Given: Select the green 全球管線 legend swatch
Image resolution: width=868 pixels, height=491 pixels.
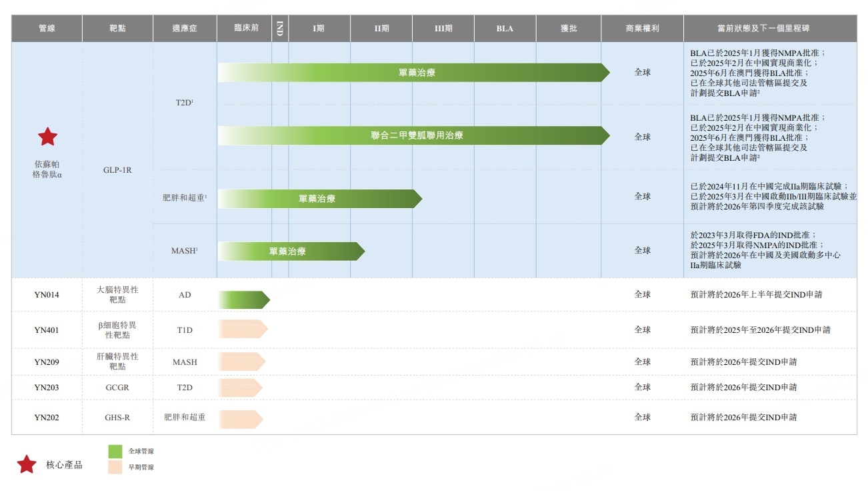Looking at the screenshot, I should pyautogui.click(x=115, y=452).
